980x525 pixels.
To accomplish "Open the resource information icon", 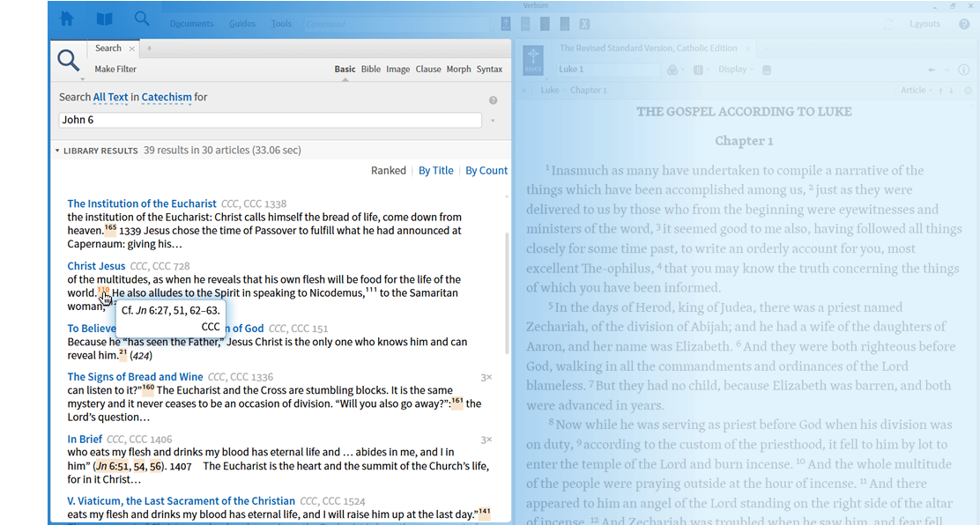I will [x=964, y=70].
